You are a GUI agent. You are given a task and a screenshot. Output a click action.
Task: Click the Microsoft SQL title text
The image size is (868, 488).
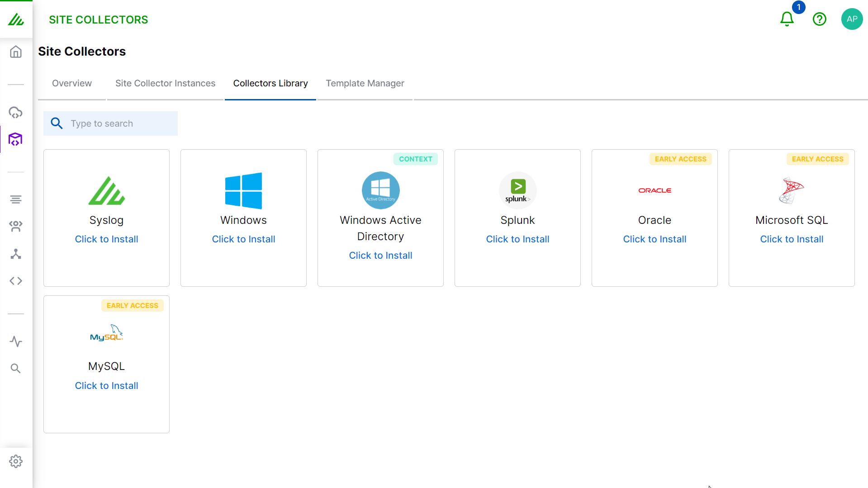pyautogui.click(x=792, y=220)
